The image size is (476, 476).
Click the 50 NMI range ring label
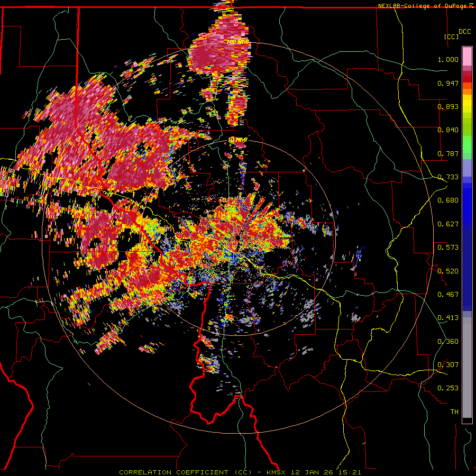(x=237, y=140)
